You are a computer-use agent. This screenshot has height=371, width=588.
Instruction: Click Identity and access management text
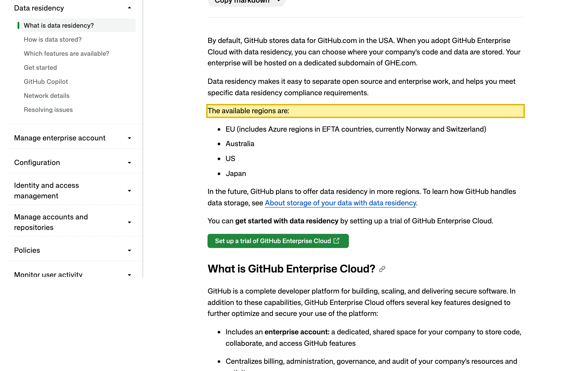point(46,191)
